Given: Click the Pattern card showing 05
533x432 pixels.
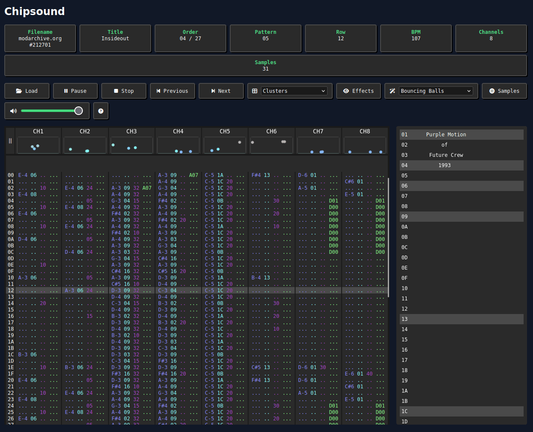Looking at the screenshot, I should click(265, 38).
